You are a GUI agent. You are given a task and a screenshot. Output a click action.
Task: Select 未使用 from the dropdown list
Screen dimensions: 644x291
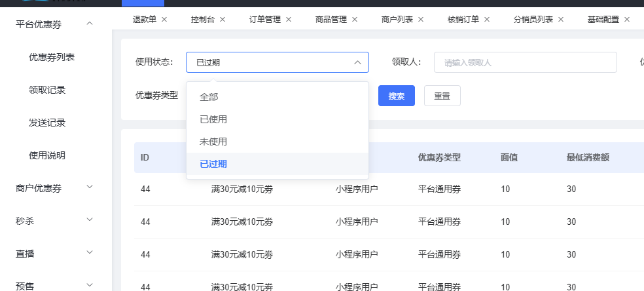pyautogui.click(x=213, y=142)
